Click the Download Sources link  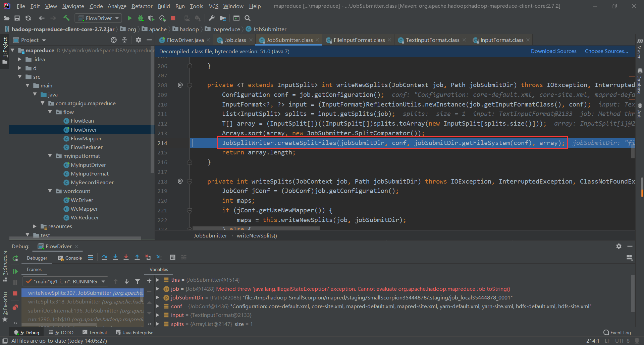[553, 51]
